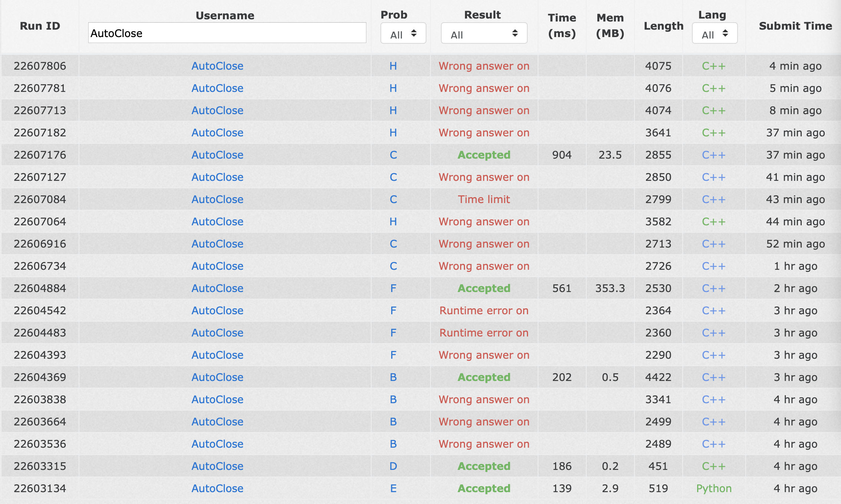Open the Lang filter dropdown
The width and height of the screenshot is (841, 504).
(x=714, y=34)
